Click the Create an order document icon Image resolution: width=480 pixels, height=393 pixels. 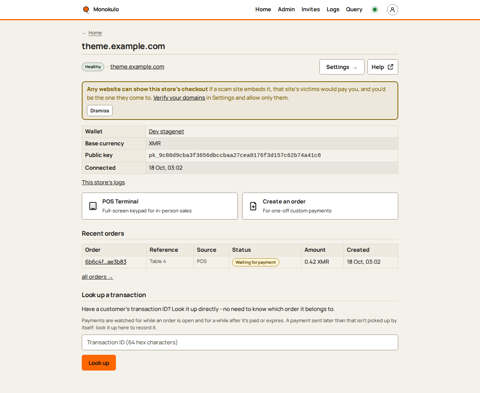pyautogui.click(x=253, y=206)
